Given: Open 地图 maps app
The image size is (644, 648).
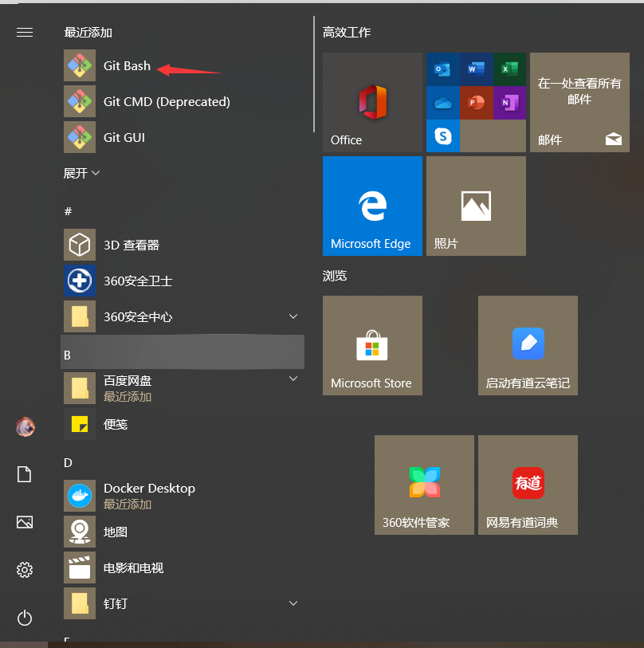Looking at the screenshot, I should 183,532.
